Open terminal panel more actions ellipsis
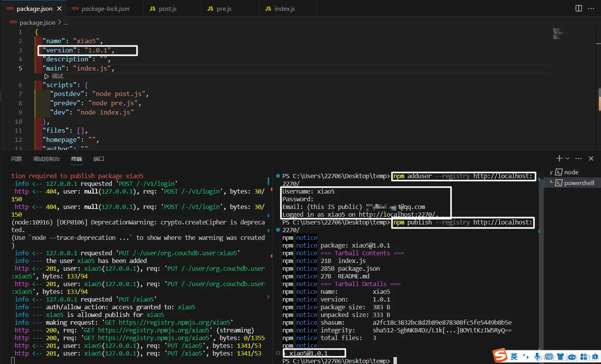This screenshot has width=601, height=364. pos(578,158)
